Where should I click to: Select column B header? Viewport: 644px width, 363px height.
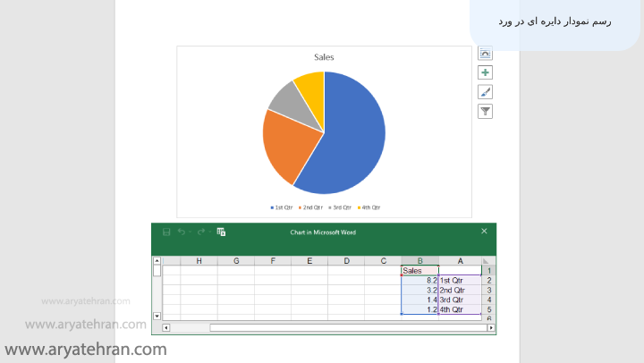[x=419, y=261]
